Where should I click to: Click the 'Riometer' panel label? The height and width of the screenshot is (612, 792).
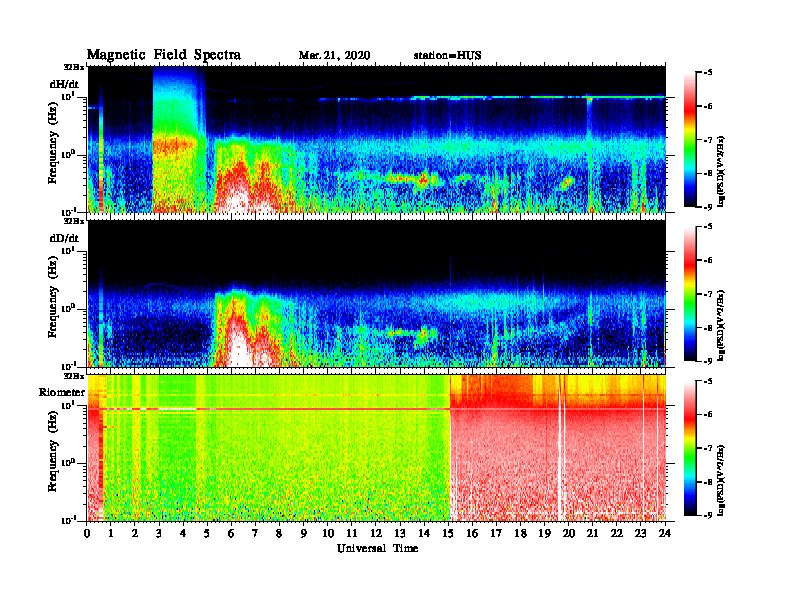62,392
